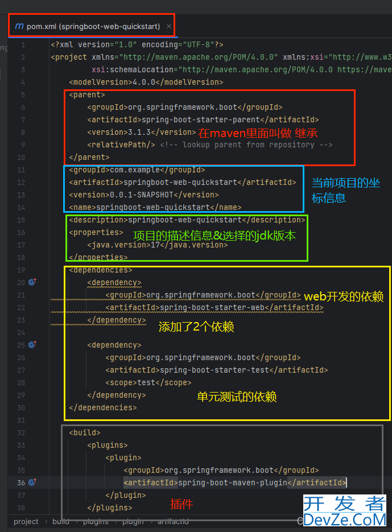Image resolution: width=392 pixels, height=532 pixels.
Task: Click line number 11 in gutter
Action: pos(21,170)
